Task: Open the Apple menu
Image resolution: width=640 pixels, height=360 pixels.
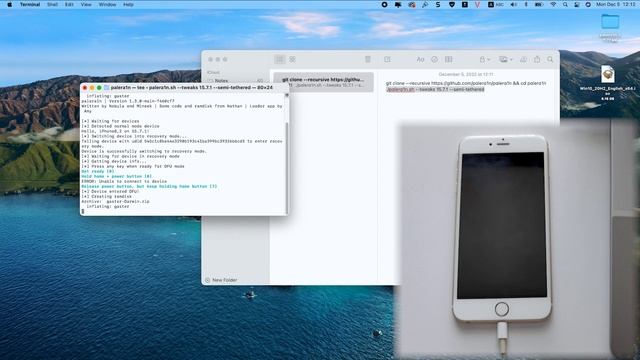Action: click(x=9, y=4)
